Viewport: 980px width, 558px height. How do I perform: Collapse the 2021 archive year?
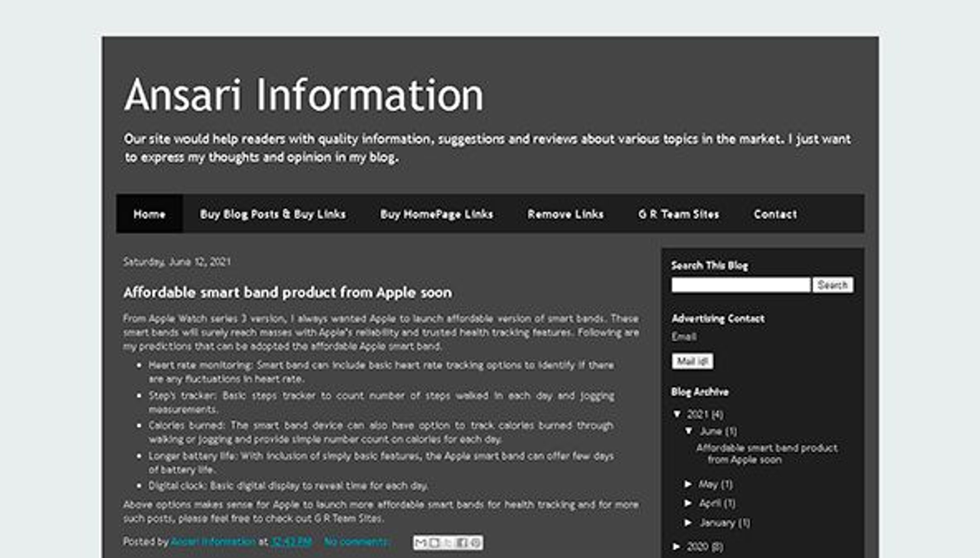coord(677,414)
